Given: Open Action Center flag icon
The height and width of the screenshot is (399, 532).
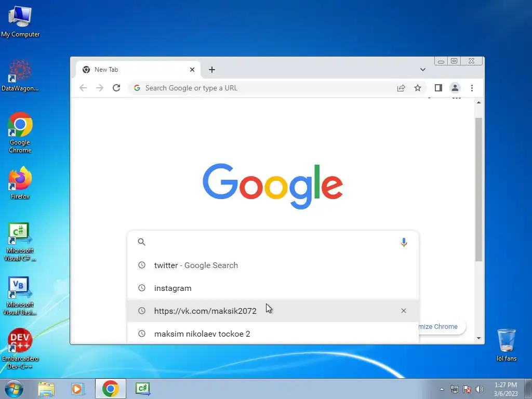Looking at the screenshot, I should point(467,389).
